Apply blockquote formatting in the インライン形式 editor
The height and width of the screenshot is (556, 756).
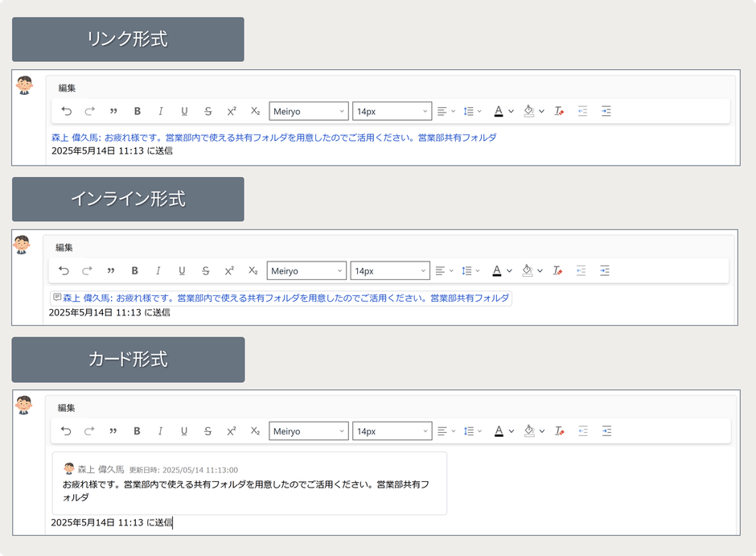tap(113, 270)
